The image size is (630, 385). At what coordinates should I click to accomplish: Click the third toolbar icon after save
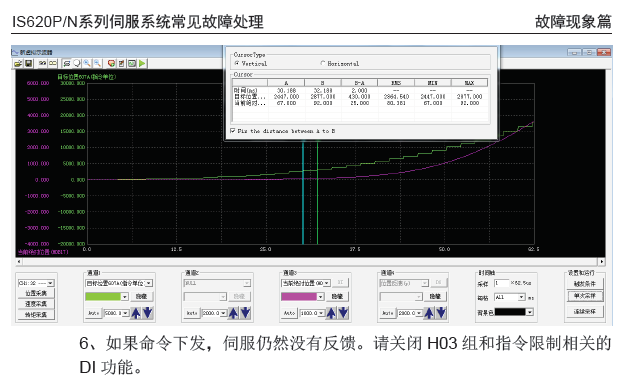click(x=42, y=63)
